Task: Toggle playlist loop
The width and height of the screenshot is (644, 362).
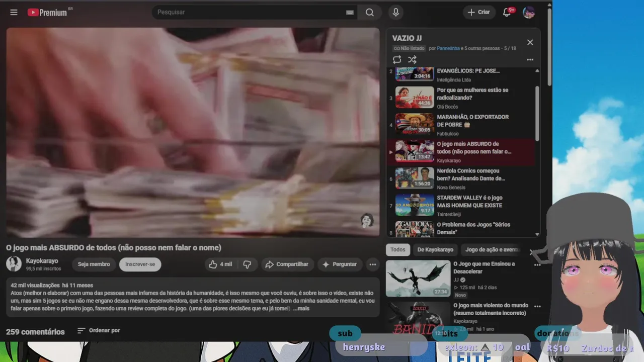Action: pos(397,59)
